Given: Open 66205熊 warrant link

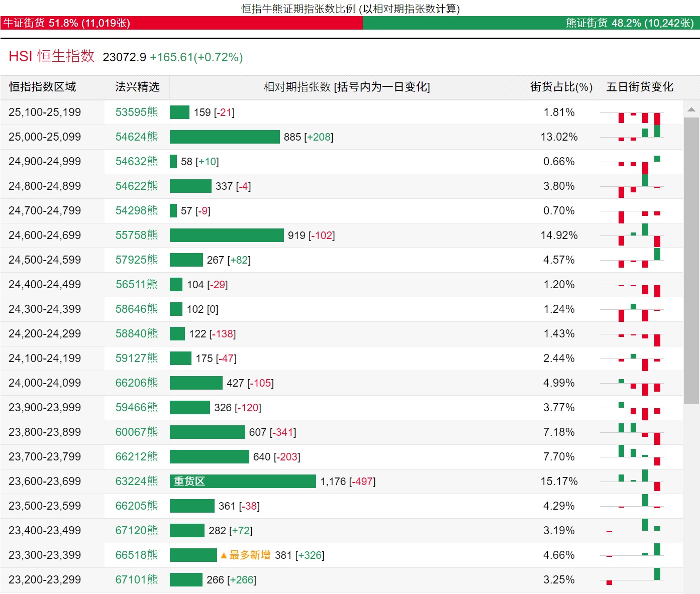Looking at the screenshot, I should (x=137, y=506).
